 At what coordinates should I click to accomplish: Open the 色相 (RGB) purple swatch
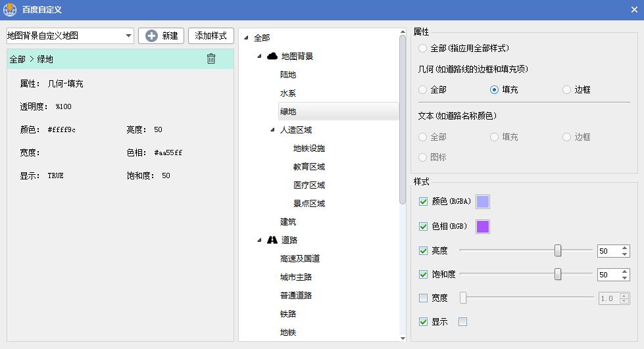pos(483,227)
